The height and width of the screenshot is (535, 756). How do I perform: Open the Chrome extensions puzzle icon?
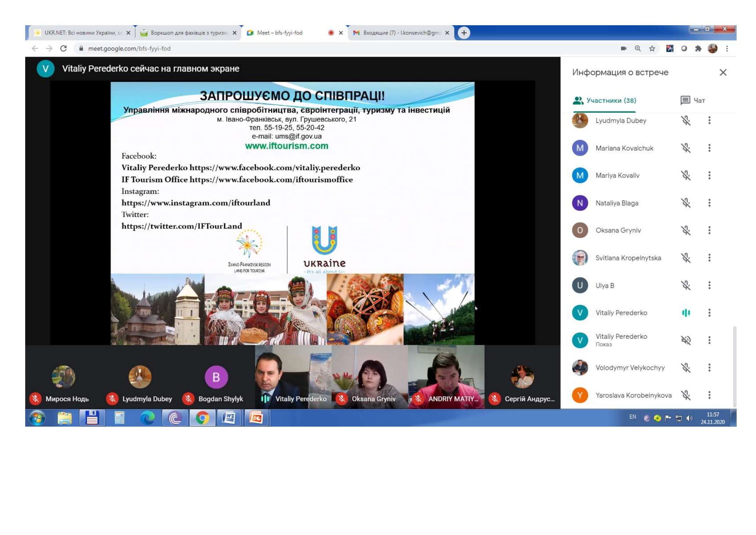click(698, 49)
